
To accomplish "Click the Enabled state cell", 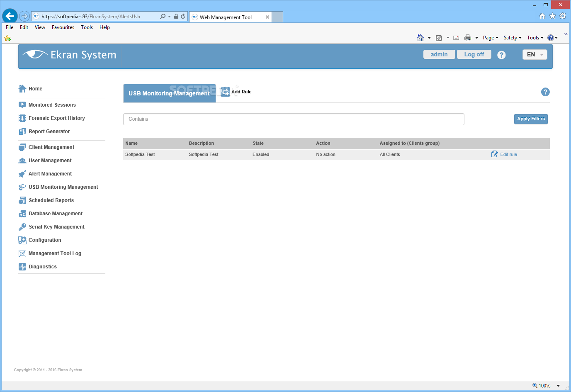I will tap(261, 154).
